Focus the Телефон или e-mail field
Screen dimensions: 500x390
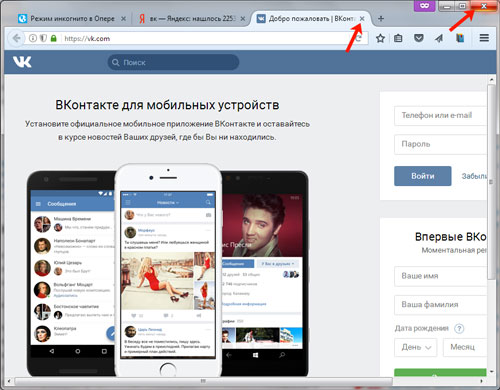coord(440,116)
